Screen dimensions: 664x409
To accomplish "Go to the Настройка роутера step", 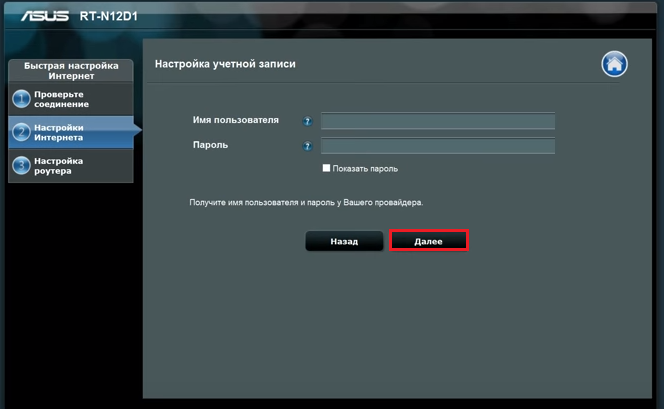I will tap(58, 166).
